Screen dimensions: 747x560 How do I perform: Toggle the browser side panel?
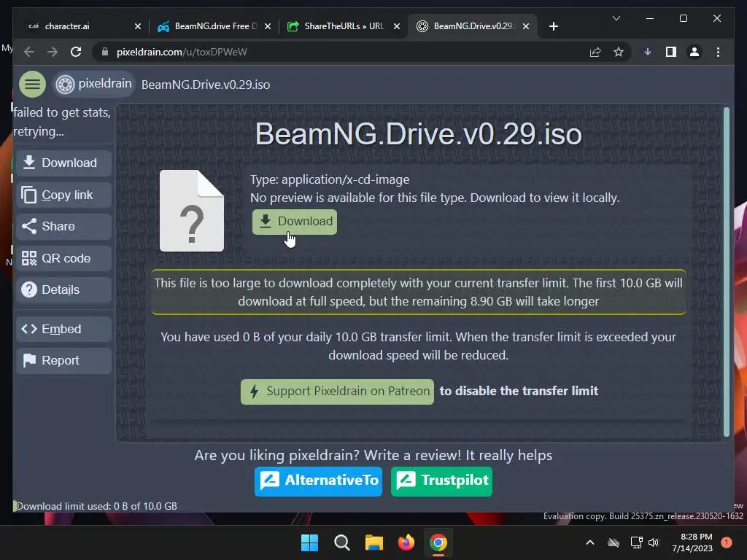671,52
